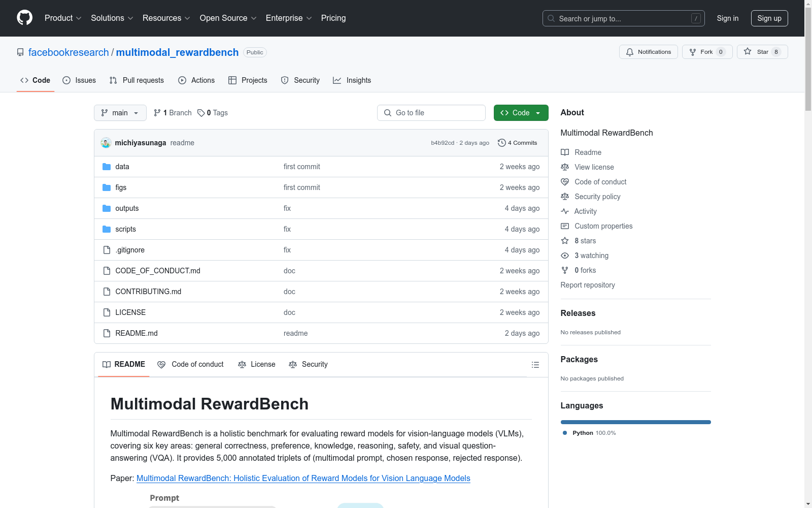The width and height of the screenshot is (812, 508).
Task: Click the heart icon beside Code of conduct in About
Action: (x=565, y=182)
